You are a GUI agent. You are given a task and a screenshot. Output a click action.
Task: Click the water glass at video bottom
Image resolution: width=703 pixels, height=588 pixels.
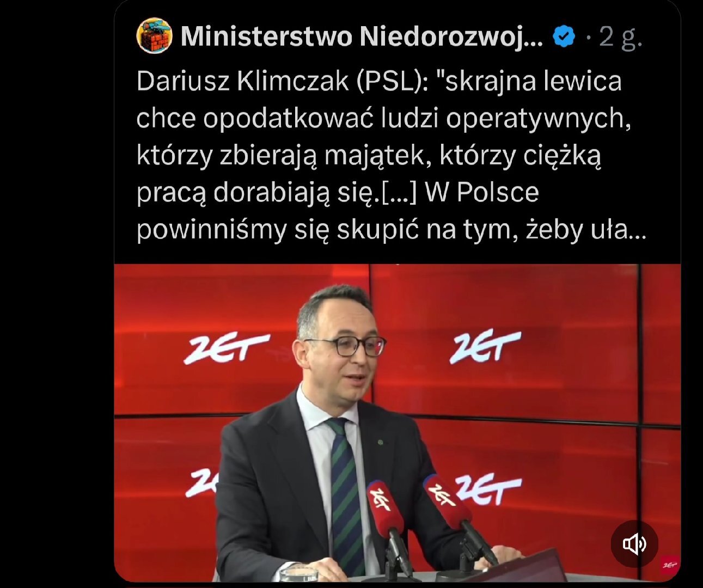[x=301, y=573]
